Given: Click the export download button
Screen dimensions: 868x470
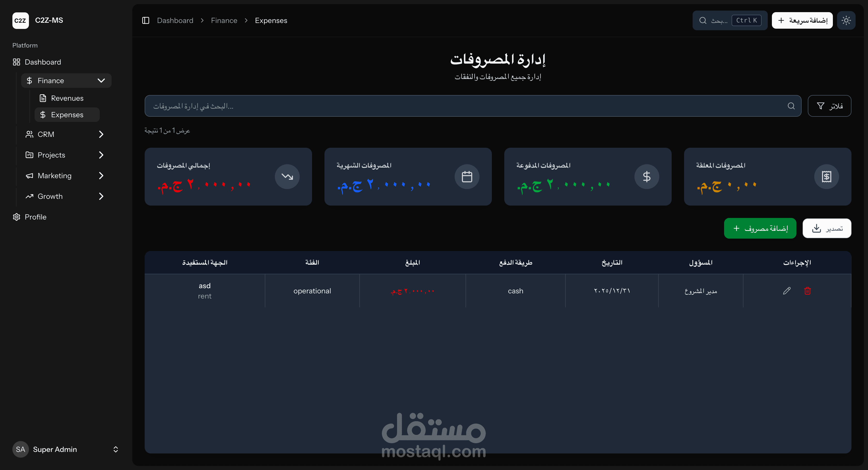Looking at the screenshot, I should 827,229.
